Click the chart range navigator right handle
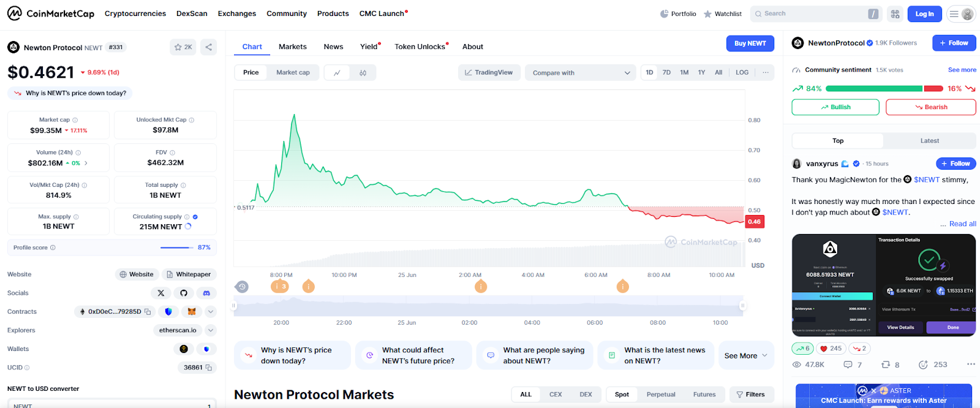The image size is (980, 408). [x=742, y=305]
